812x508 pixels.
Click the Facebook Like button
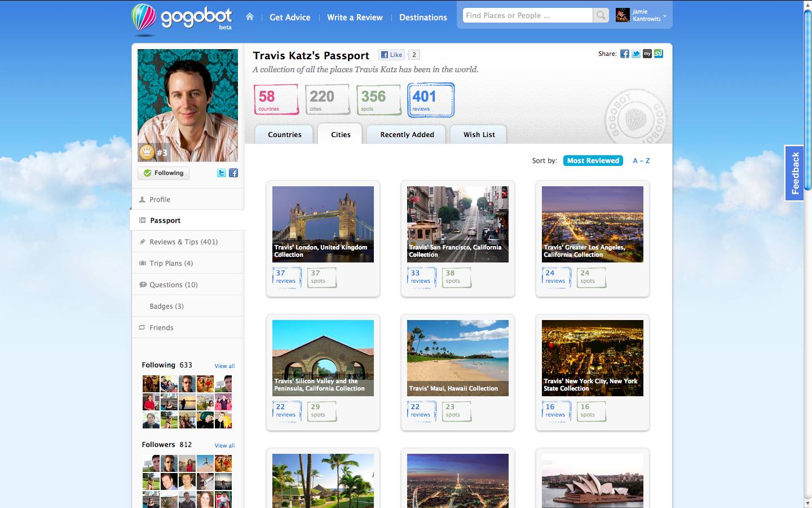coord(391,55)
